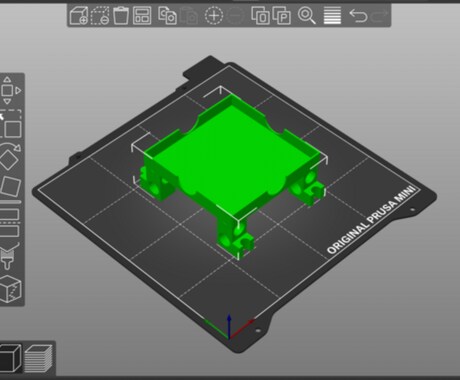Select the Paint-on supports tool
Viewport: 460px width, 380px height.
pyautogui.click(x=9, y=256)
